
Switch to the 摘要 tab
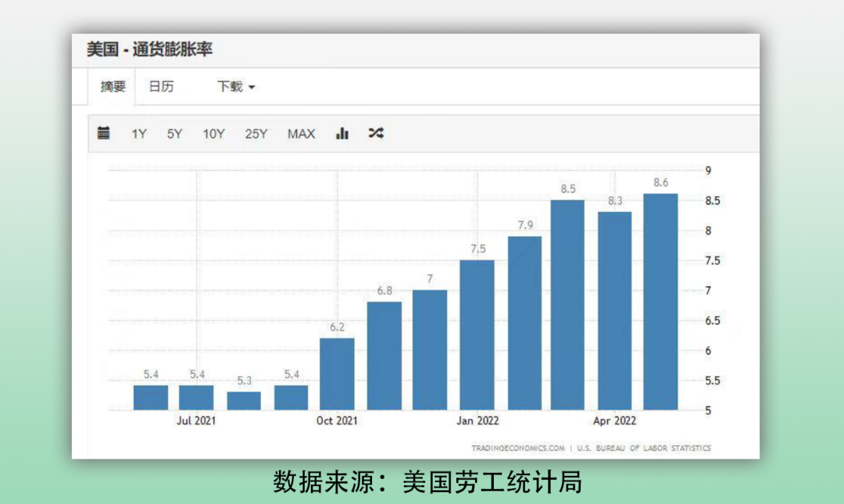click(113, 86)
